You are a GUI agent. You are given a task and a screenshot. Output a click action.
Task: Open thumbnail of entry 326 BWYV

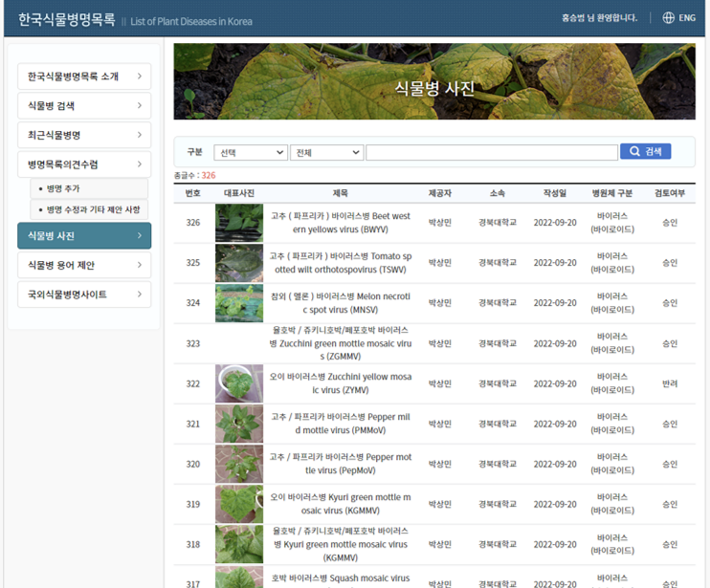pyautogui.click(x=239, y=223)
